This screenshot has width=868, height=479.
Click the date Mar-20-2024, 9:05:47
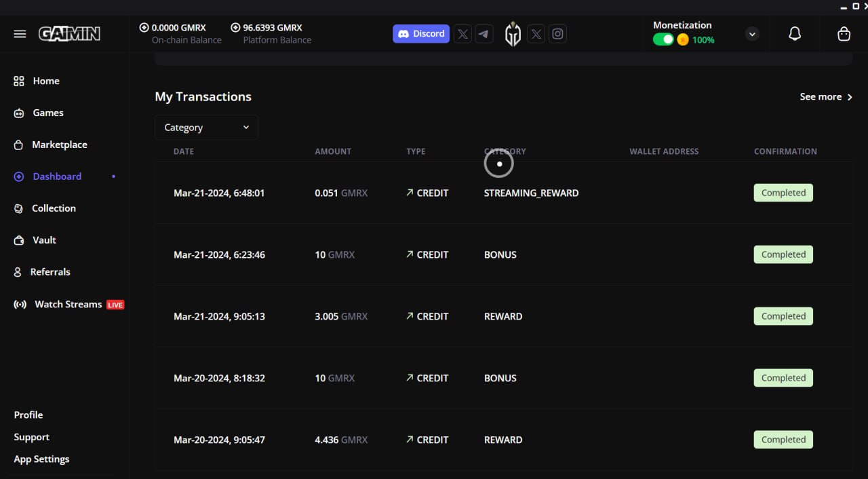point(219,440)
